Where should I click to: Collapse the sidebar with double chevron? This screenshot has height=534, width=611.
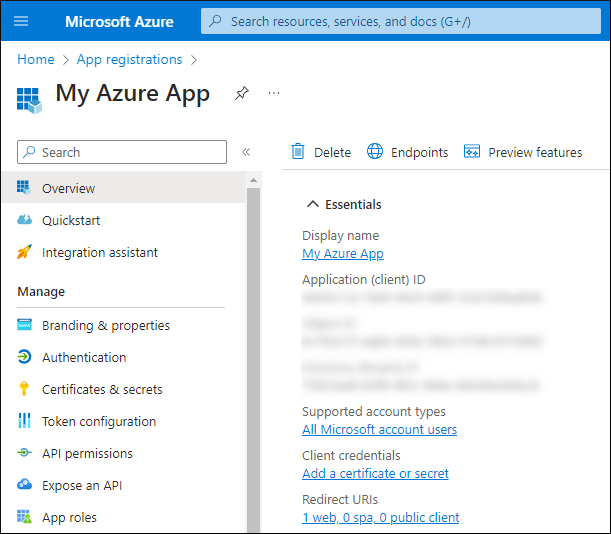pos(246,152)
